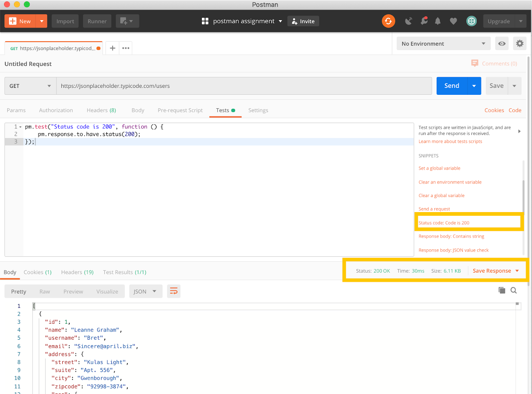The height and width of the screenshot is (394, 532).
Task: Insert Send a request snippet
Action: coord(434,209)
